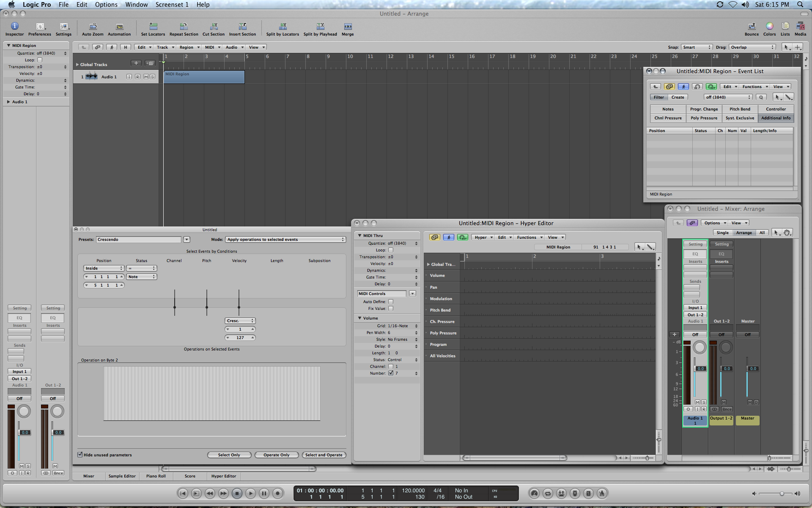
Task: Solo the Audio 1 track in Arrange
Action: pos(152,77)
